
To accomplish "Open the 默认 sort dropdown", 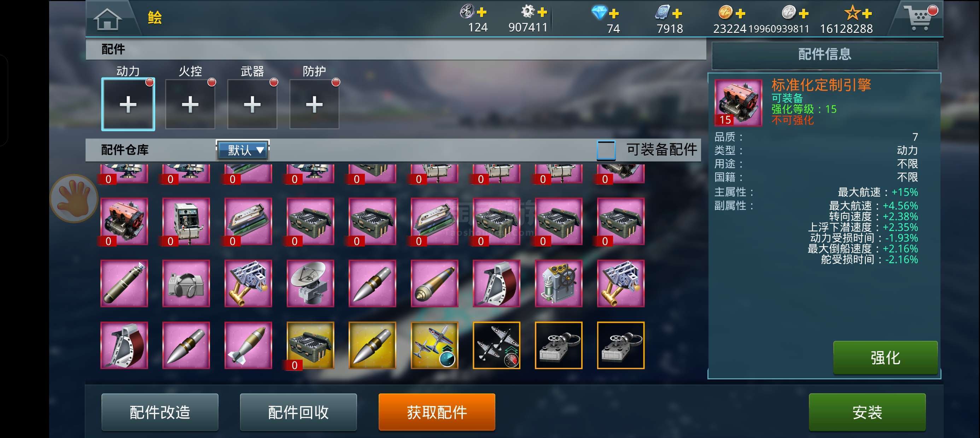I will click(x=243, y=150).
